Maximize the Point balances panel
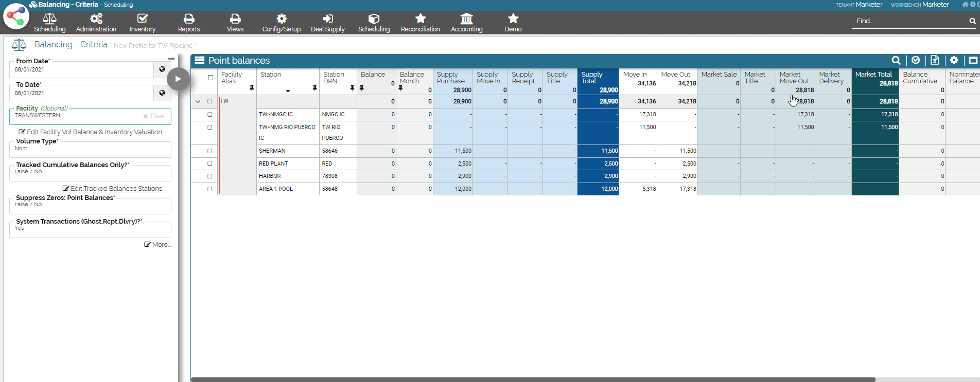 [973, 61]
